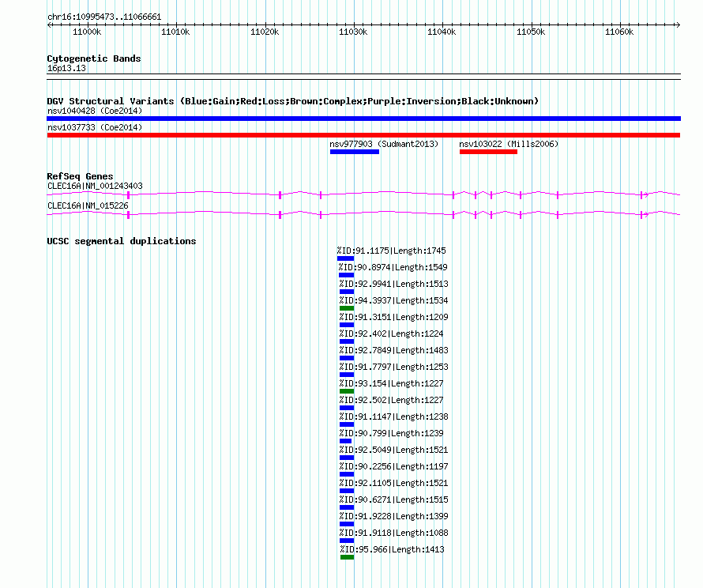
Task: Click duplication %ID:91.9228|Length:1399
Action: (393, 516)
